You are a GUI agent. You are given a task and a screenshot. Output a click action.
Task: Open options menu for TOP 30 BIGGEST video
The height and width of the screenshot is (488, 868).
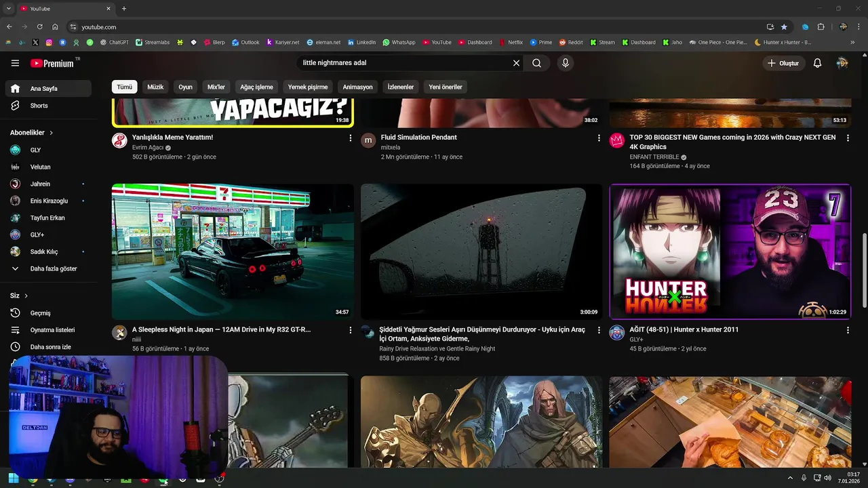pos(848,138)
